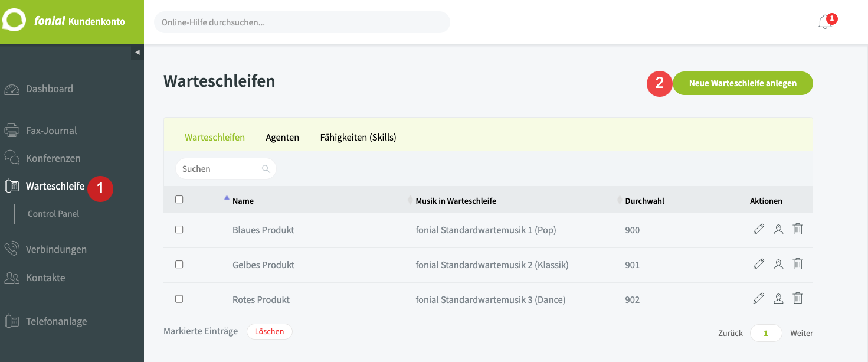Edit the Blaues Produkt queue with pencil icon
The height and width of the screenshot is (362, 868).
tap(759, 230)
